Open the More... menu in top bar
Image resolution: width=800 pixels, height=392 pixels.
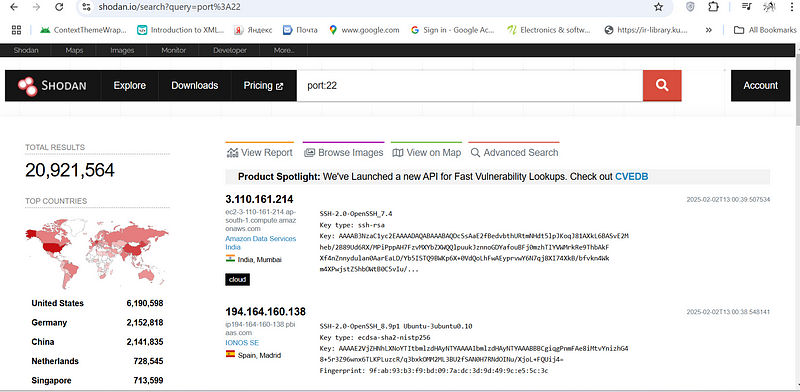(x=284, y=51)
